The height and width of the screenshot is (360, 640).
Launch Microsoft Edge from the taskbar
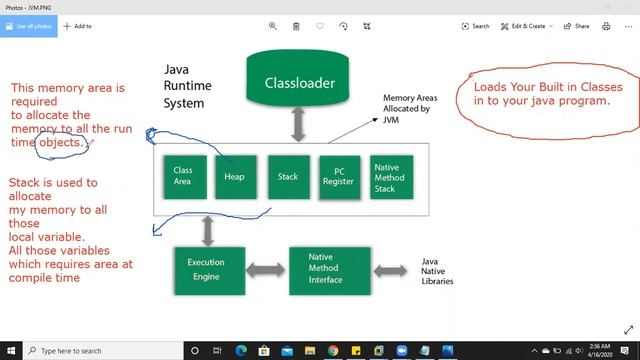tap(241, 351)
